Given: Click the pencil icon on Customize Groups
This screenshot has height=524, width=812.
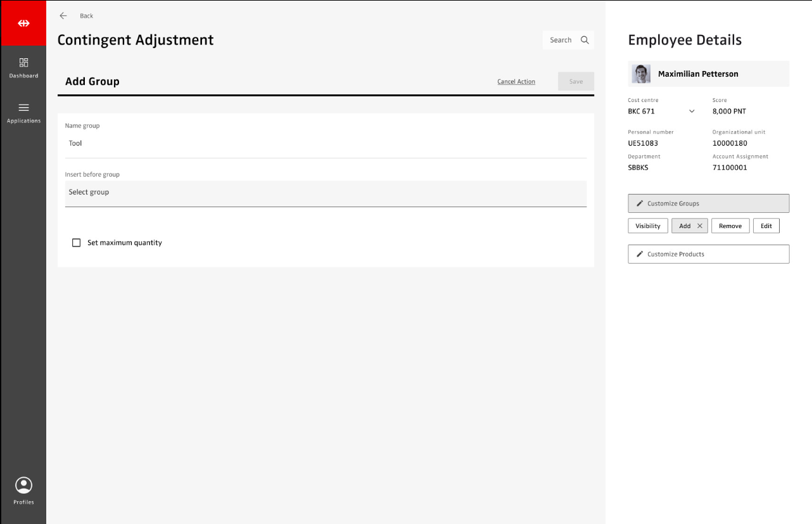Looking at the screenshot, I should click(x=640, y=203).
